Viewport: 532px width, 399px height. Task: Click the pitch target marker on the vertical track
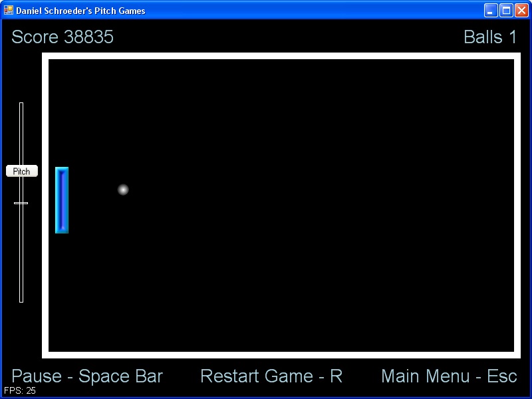pos(21,203)
